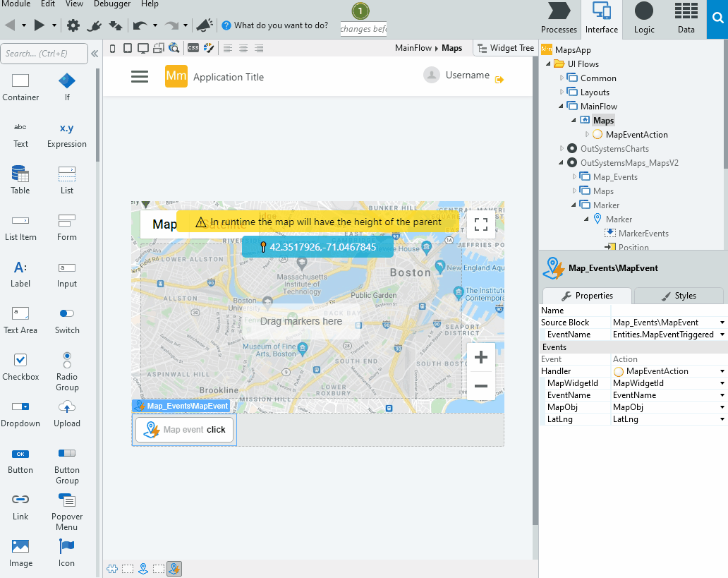728x578 pixels.
Task: Preview screen in desktop device size
Action: click(x=143, y=48)
